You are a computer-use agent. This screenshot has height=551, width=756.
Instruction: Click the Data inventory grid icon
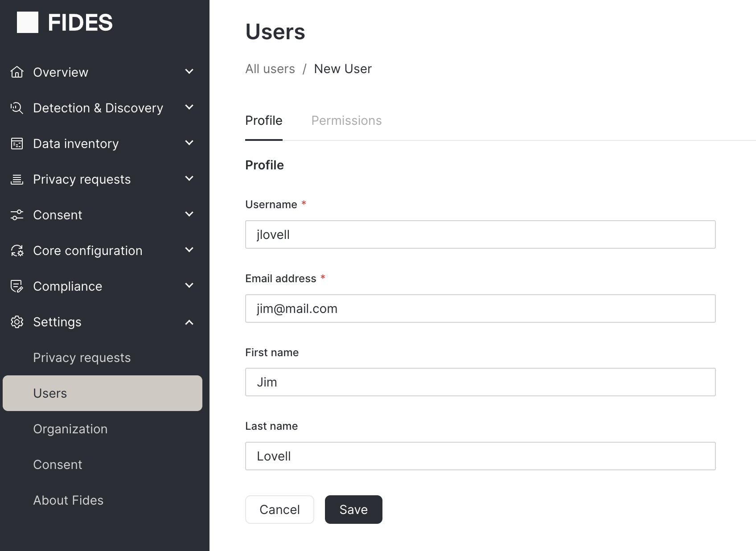coord(17,143)
